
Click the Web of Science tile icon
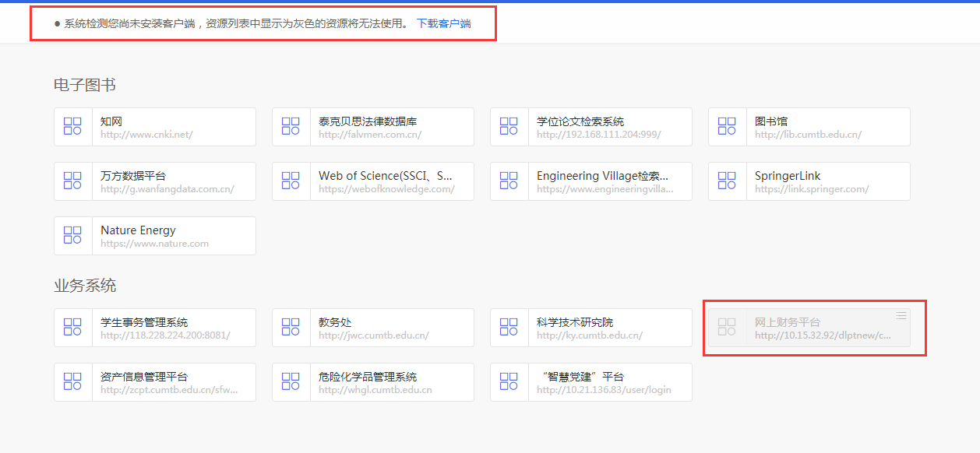pyautogui.click(x=291, y=181)
